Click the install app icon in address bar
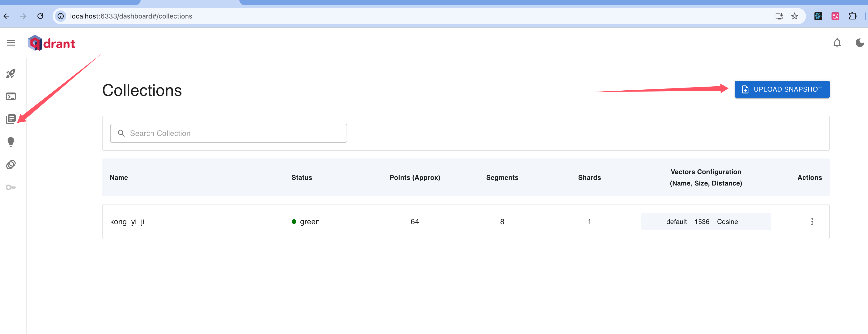868x334 pixels. click(779, 16)
